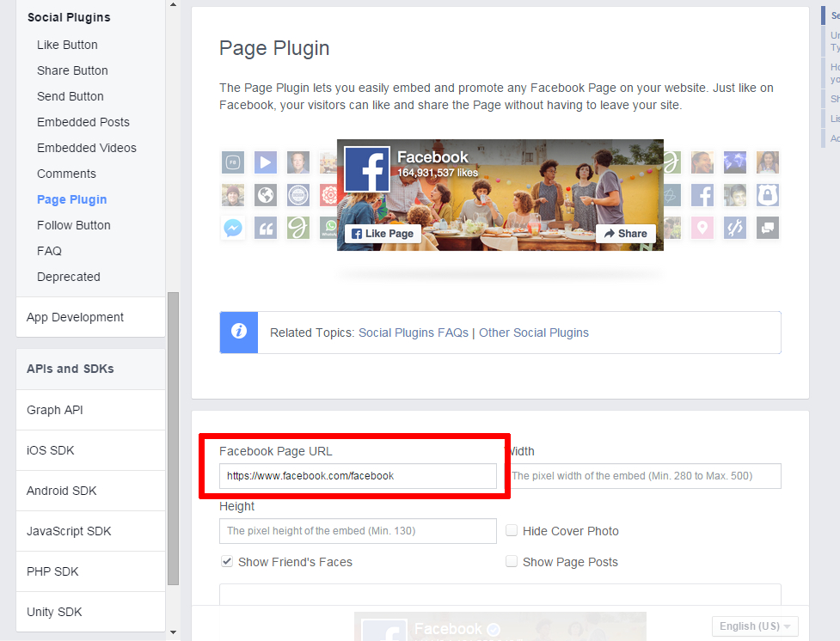Click the red flower pattern tile icon
The height and width of the screenshot is (641, 840).
(328, 195)
